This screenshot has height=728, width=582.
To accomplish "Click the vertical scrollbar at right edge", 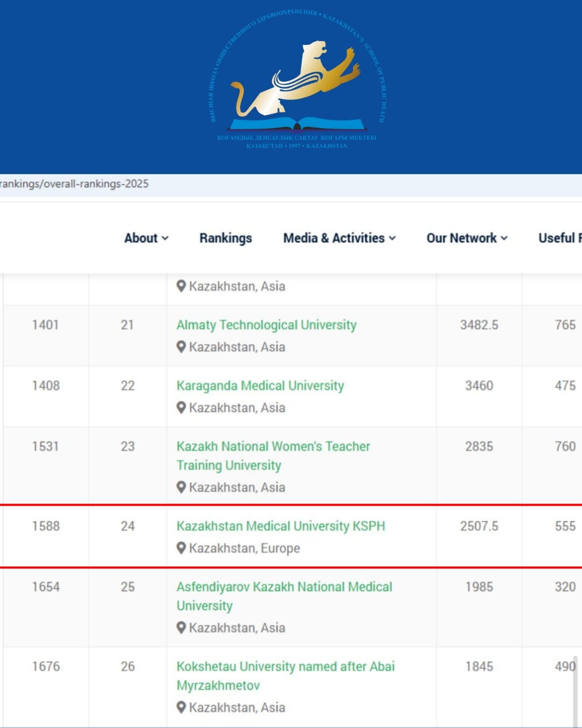I will click(x=575, y=690).
